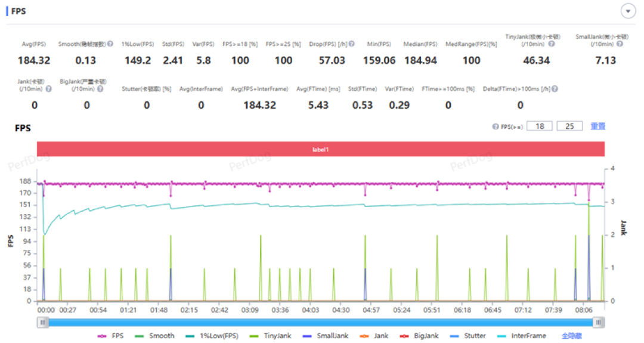644x343 pixels.
Task: Open help icon next to Smooth index
Action: click(110, 44)
